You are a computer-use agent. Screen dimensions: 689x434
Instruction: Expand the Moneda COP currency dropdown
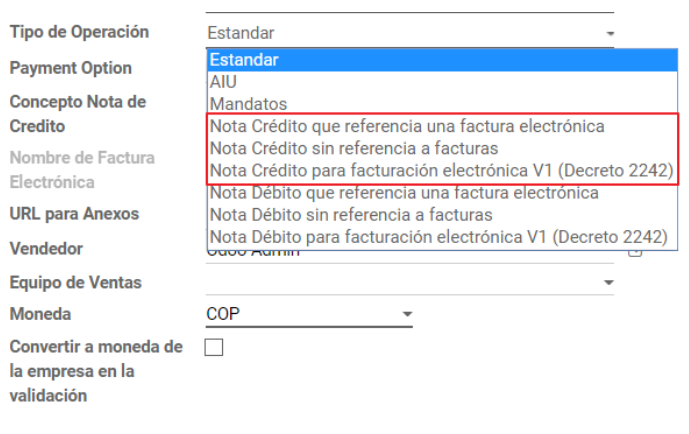tap(407, 314)
